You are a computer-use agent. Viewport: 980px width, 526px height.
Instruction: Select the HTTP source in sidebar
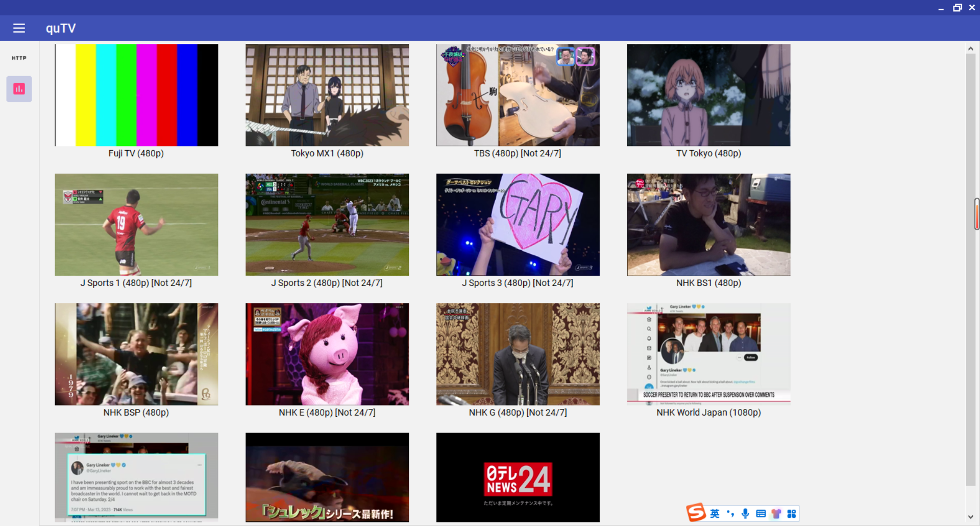coord(19,58)
